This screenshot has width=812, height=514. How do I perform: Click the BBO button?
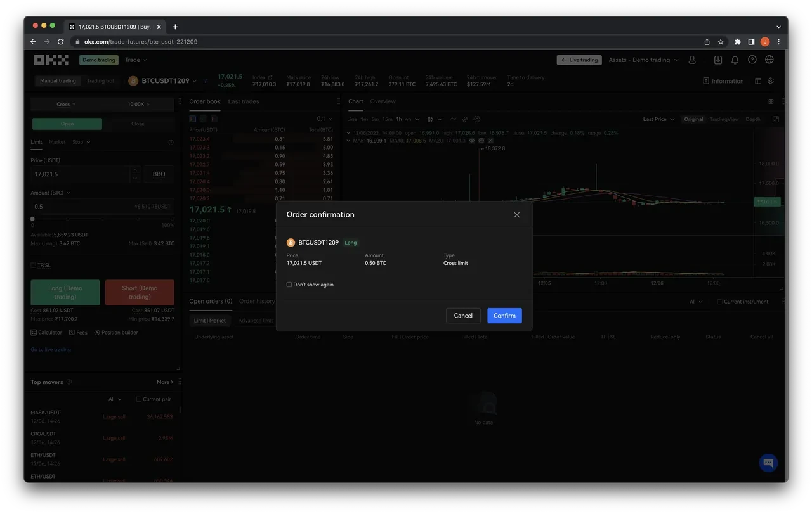pyautogui.click(x=159, y=174)
